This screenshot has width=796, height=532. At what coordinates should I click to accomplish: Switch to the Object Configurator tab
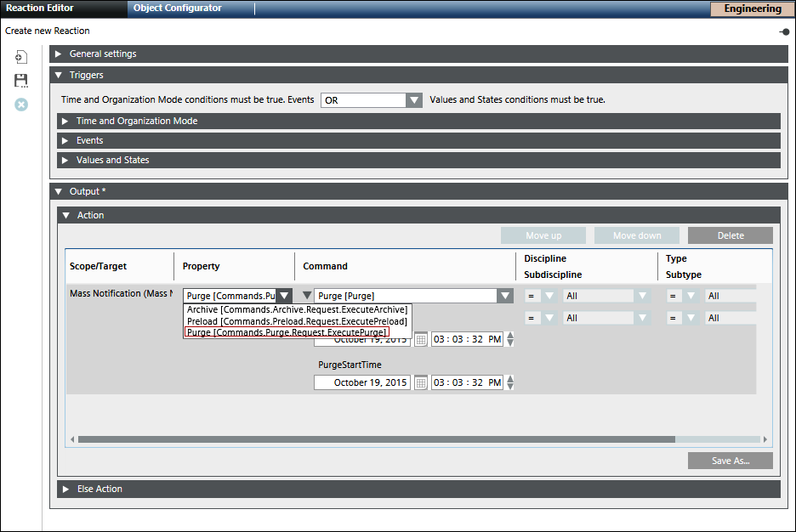[177, 8]
